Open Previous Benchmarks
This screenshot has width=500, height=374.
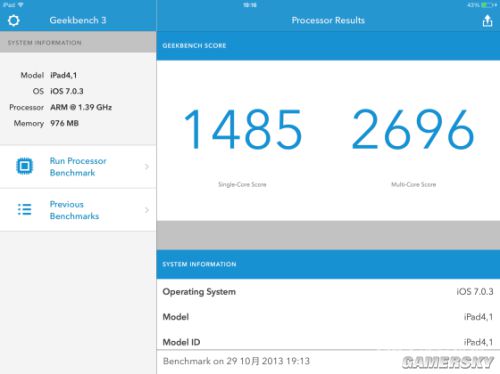(78, 210)
